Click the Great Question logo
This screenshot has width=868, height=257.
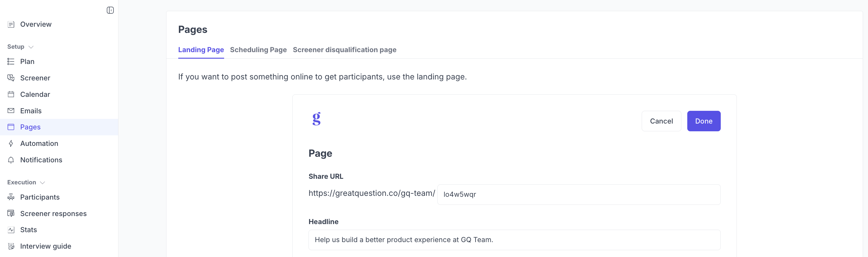pos(317,119)
